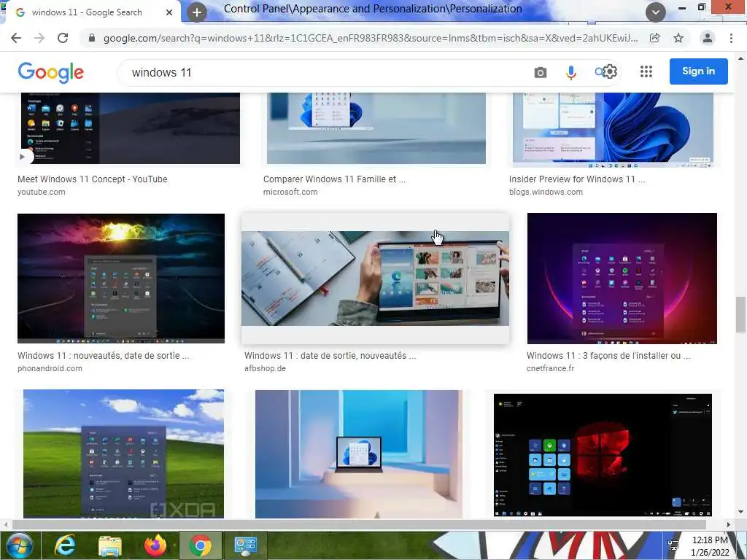Click the horizontal scrollbar right arrow

tap(729, 525)
